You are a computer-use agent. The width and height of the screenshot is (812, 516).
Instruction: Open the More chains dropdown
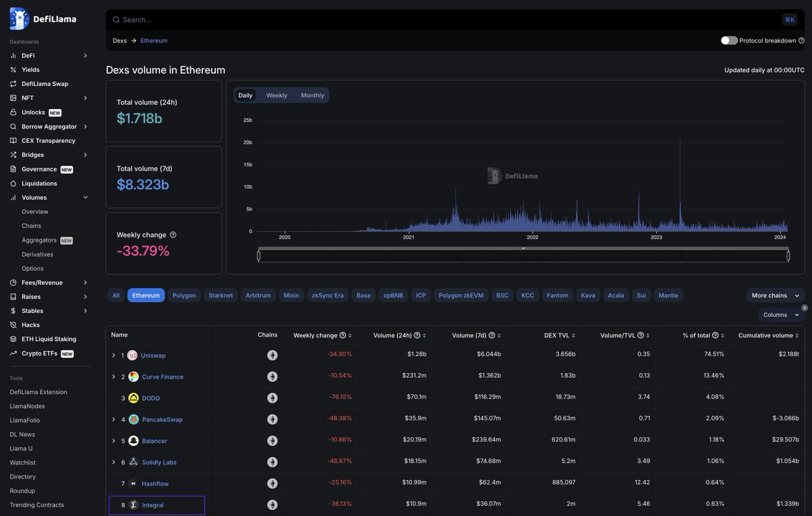click(x=775, y=295)
